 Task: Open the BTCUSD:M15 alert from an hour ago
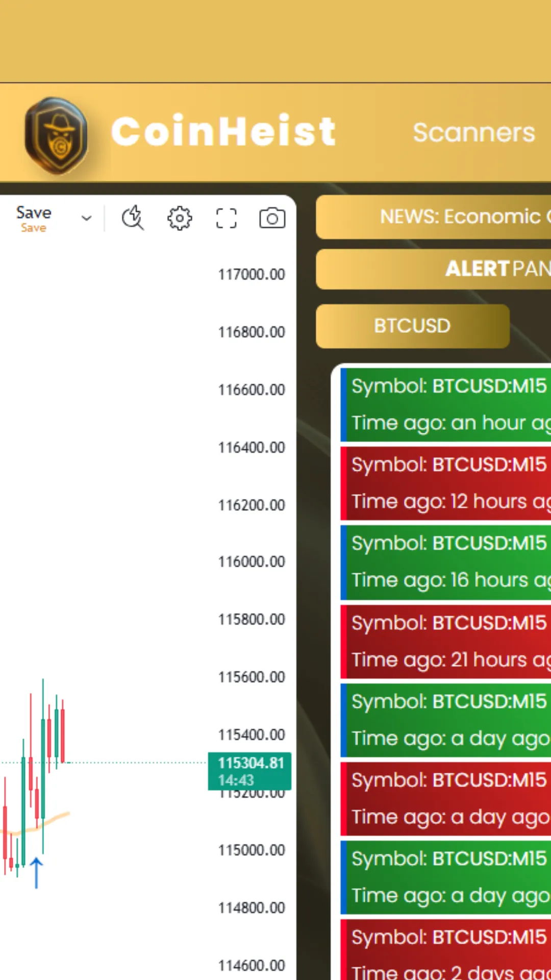tap(446, 405)
